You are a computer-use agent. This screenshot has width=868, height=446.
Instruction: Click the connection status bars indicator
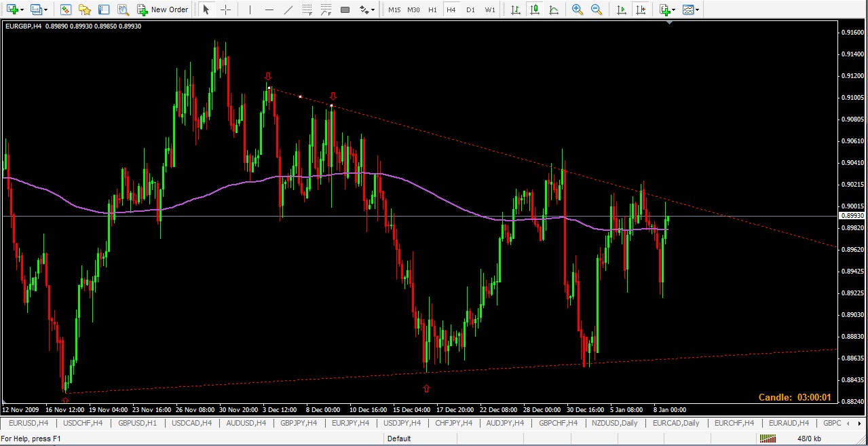768,439
